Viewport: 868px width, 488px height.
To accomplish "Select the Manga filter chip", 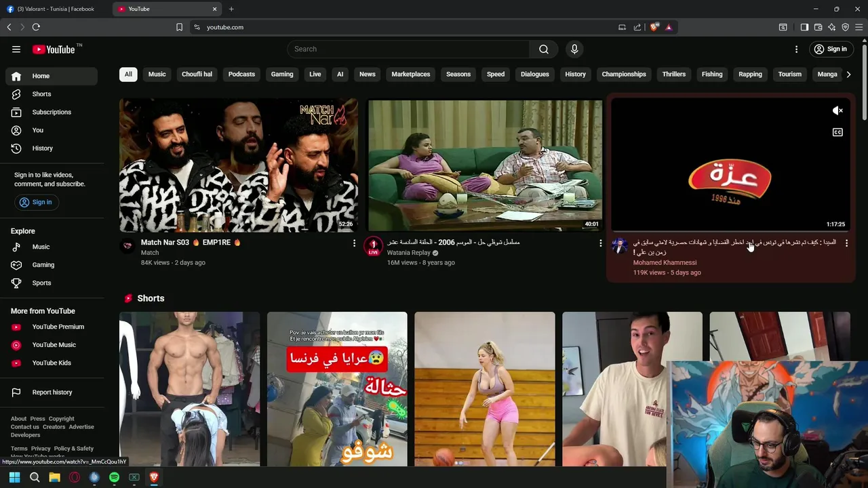I will click(x=827, y=74).
